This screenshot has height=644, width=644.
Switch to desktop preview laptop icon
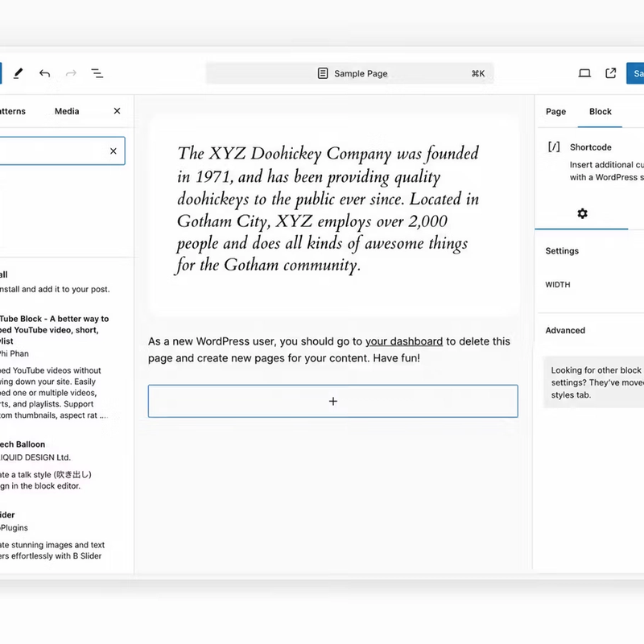584,73
